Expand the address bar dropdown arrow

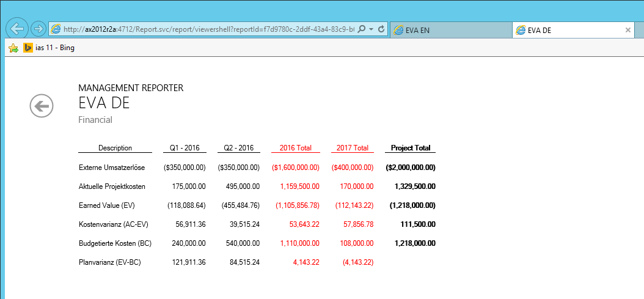(371, 29)
